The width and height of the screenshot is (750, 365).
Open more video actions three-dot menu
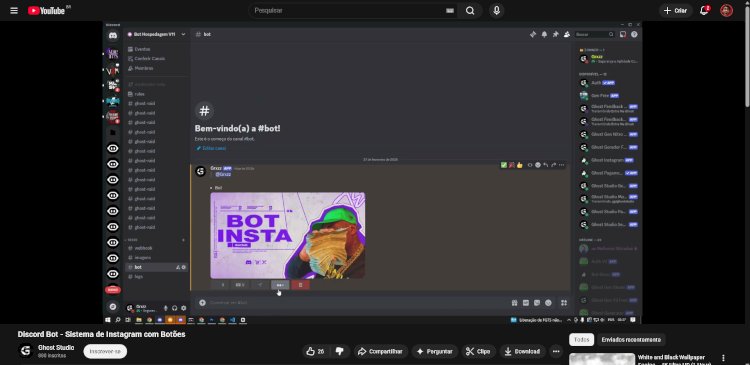[x=556, y=352]
